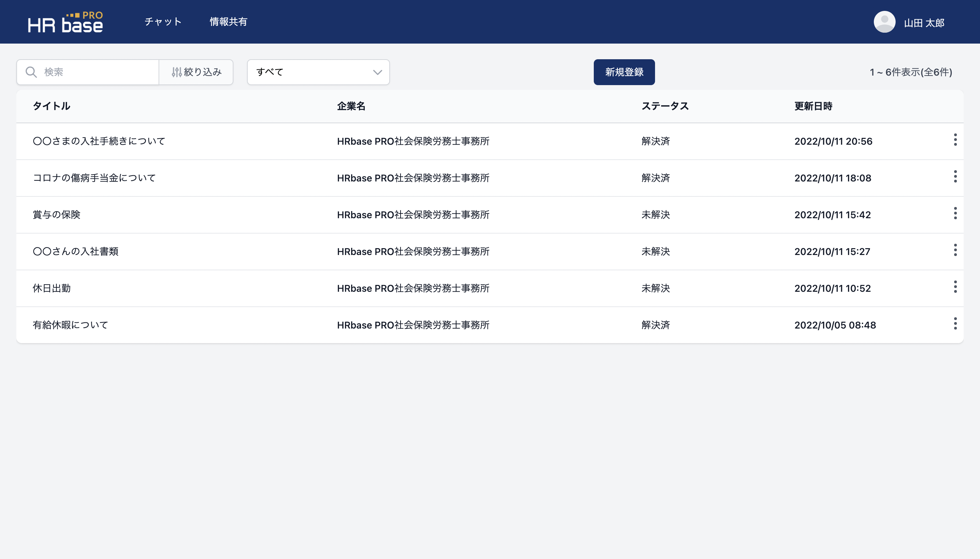This screenshot has width=980, height=559.
Task: Click the 解決済 status of 有給休暇について
Action: pos(655,325)
